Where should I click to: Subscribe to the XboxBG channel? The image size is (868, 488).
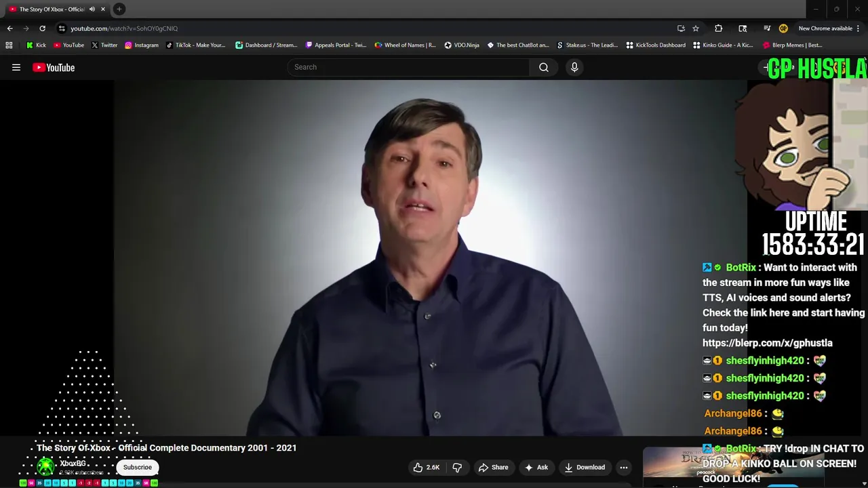click(138, 467)
